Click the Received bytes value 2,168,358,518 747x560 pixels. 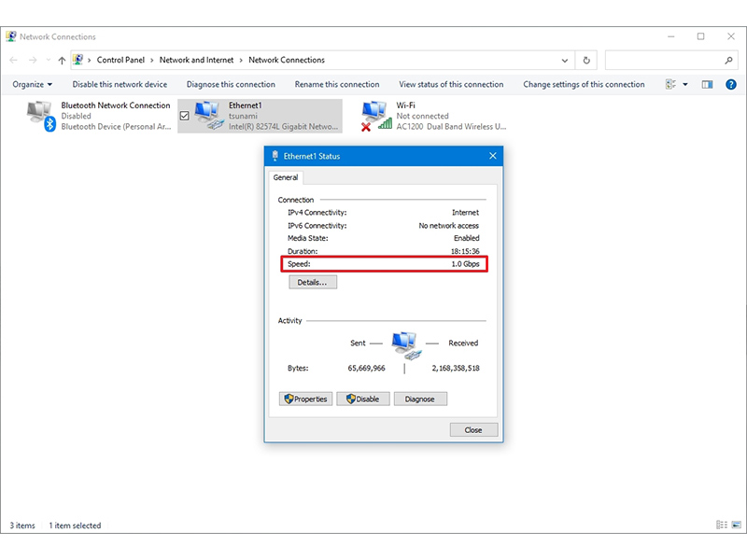pyautogui.click(x=456, y=368)
